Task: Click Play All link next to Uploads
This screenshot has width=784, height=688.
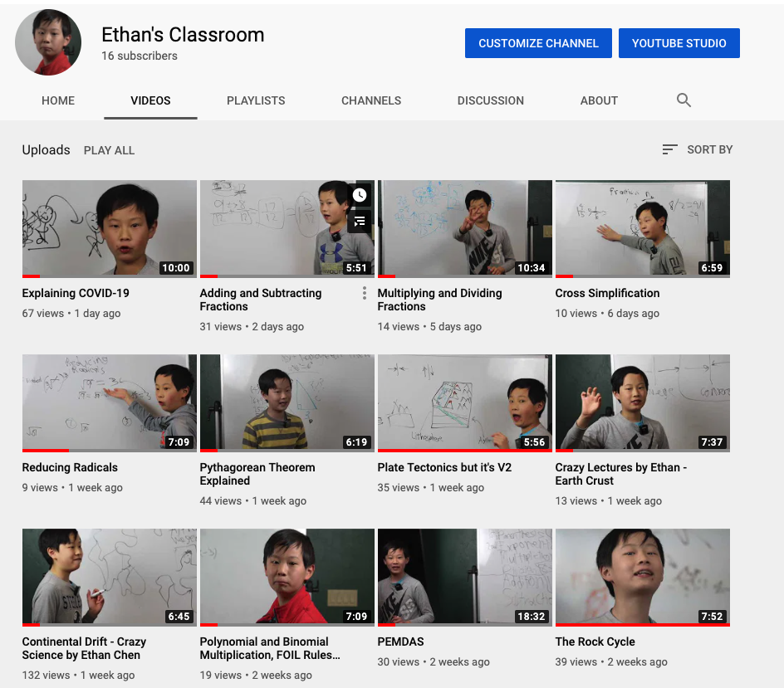Action: pyautogui.click(x=109, y=150)
